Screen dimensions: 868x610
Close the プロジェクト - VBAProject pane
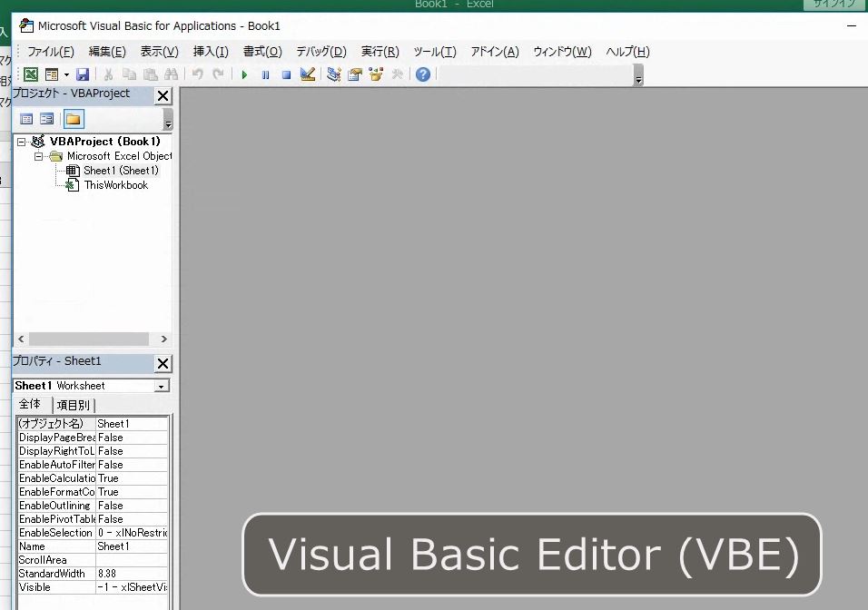coord(163,95)
